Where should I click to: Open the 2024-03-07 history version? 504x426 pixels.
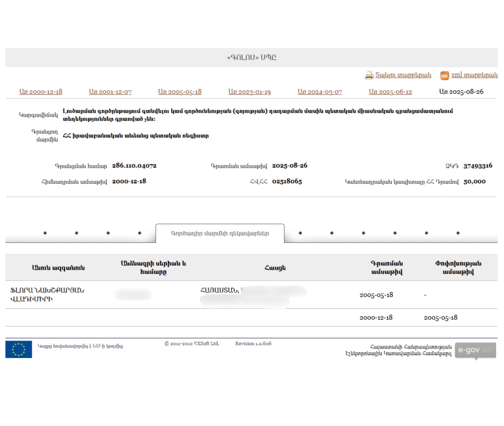click(320, 92)
